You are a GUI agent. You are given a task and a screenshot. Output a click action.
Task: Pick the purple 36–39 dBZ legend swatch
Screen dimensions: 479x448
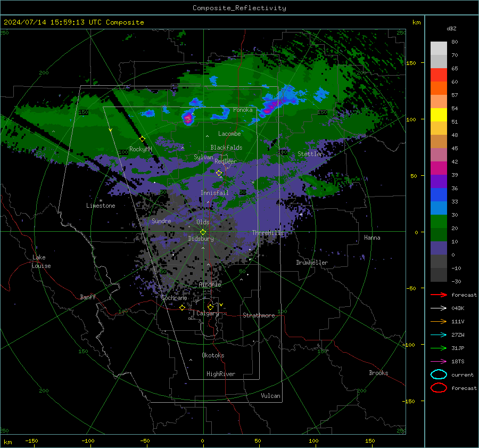tap(439, 182)
